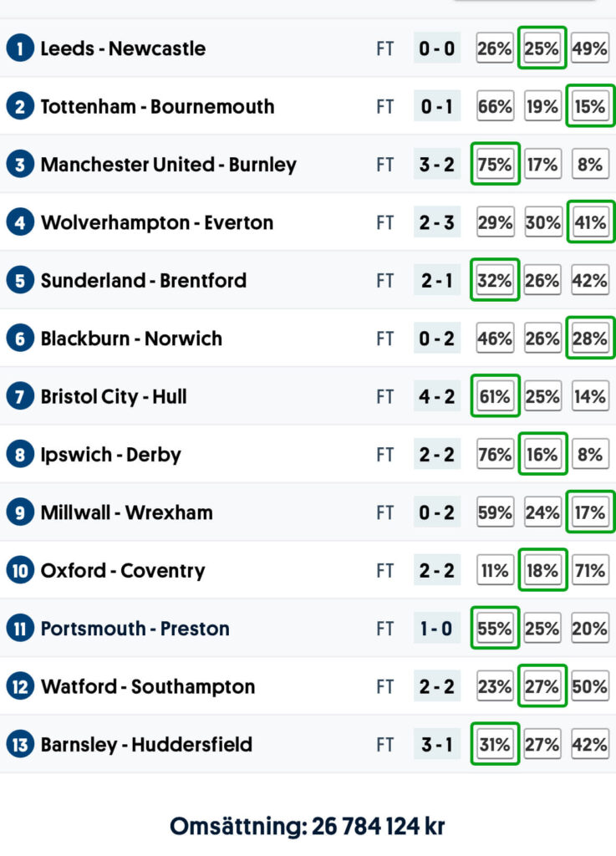Click the number 3 match badge icon
Viewport: 616px width, 856px height.
20,165
